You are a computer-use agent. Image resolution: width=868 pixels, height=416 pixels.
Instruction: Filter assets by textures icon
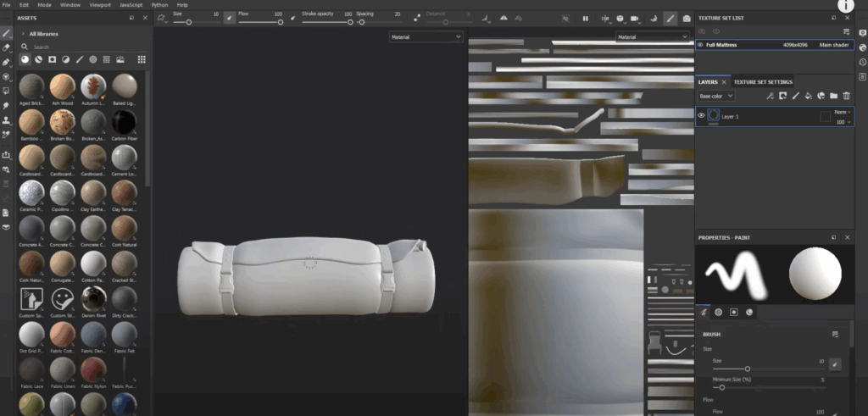(x=106, y=59)
